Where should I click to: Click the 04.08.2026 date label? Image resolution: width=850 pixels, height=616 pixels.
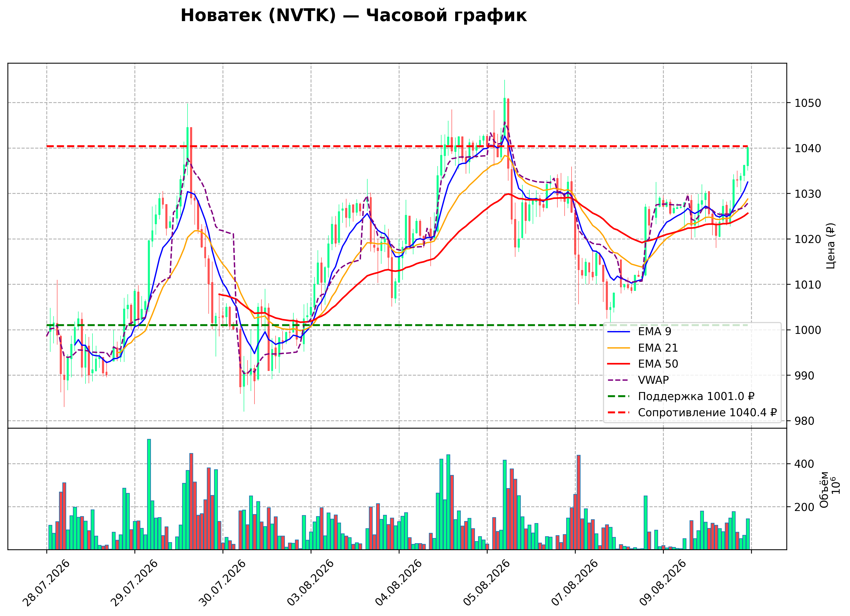tap(398, 583)
